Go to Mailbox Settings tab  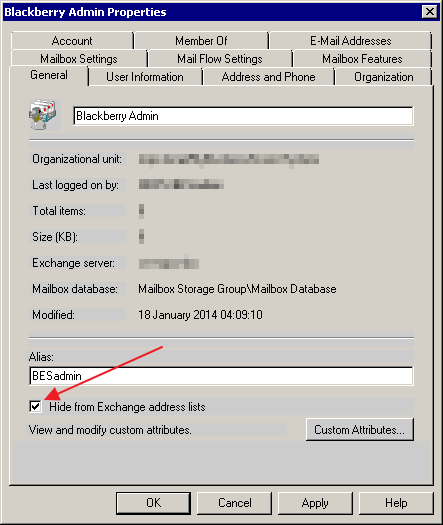tap(79, 59)
